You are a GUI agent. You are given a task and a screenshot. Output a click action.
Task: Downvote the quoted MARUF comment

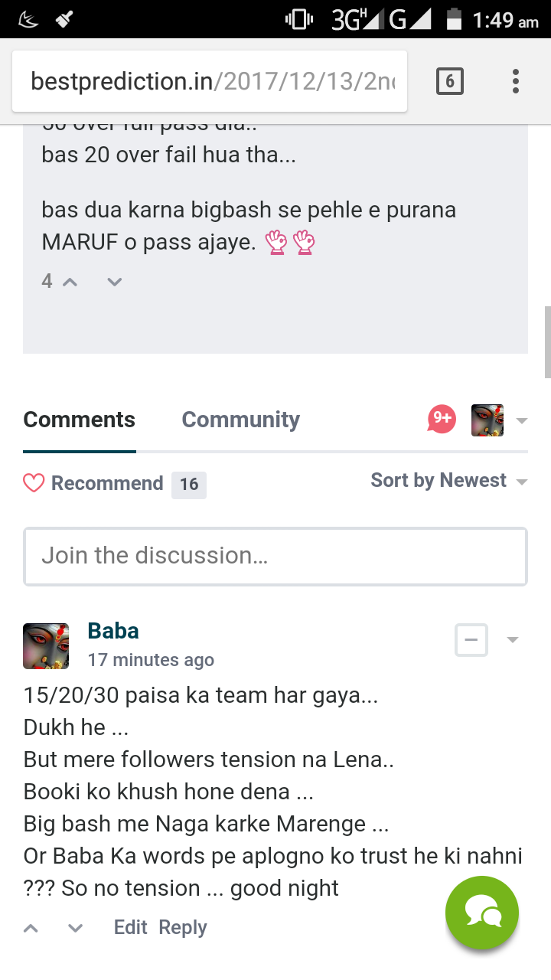pos(115,282)
